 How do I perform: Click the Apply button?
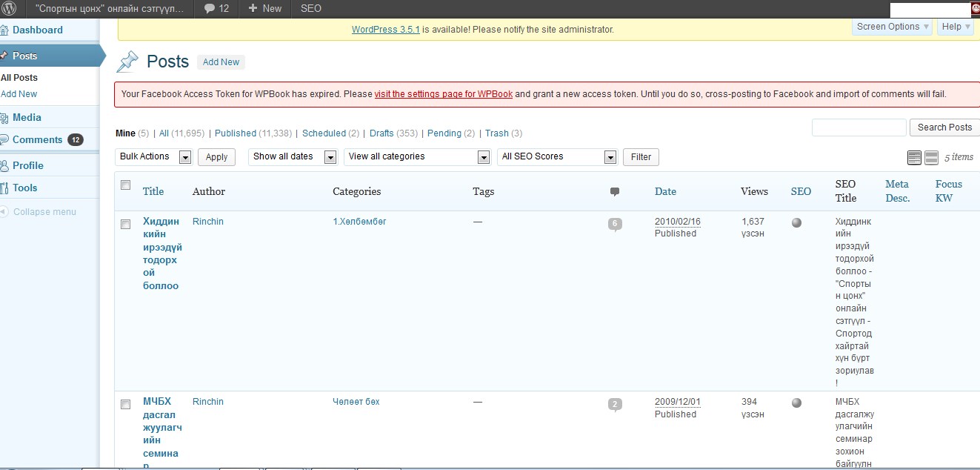tap(216, 157)
